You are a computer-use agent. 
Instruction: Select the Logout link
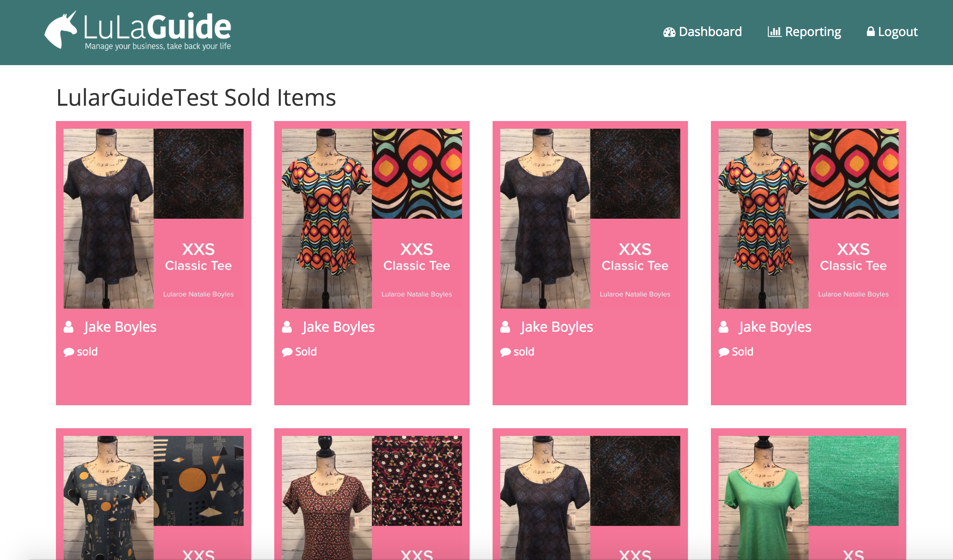(898, 31)
